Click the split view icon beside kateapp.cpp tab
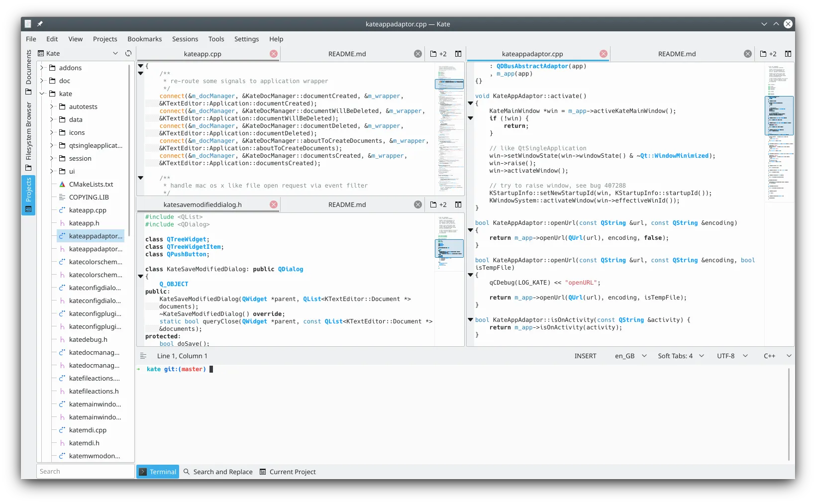The image size is (816, 504). coord(458,54)
